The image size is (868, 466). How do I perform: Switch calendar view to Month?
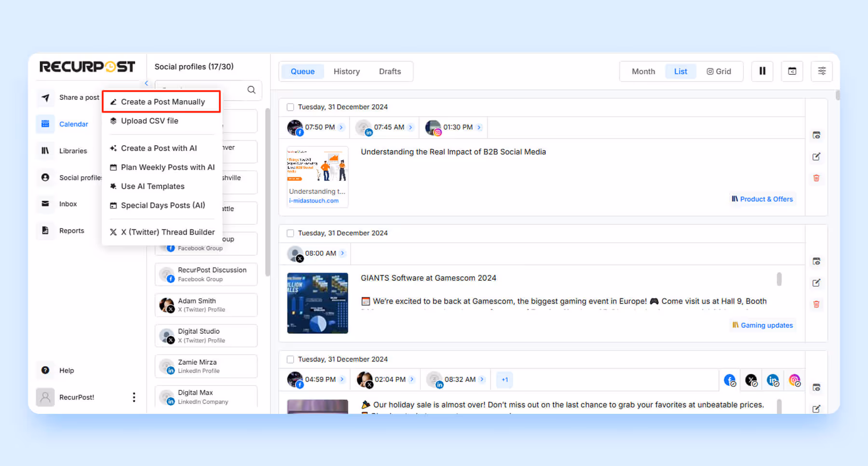[x=643, y=71]
